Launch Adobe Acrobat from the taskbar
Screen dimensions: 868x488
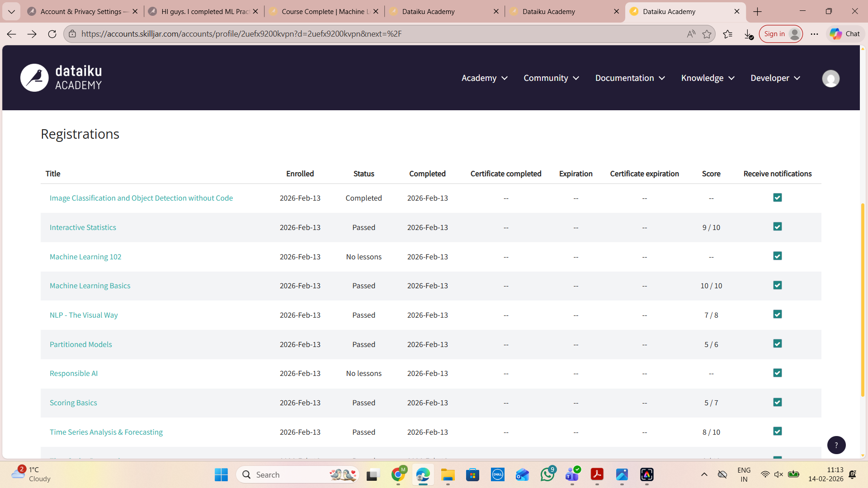pyautogui.click(x=597, y=474)
